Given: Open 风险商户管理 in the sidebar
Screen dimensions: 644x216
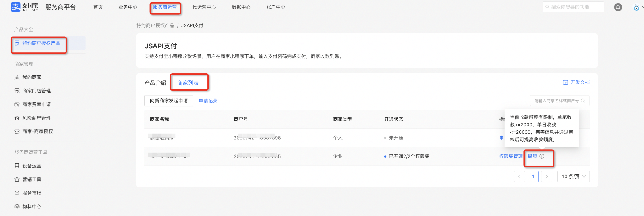Looking at the screenshot, I should pos(37,118).
